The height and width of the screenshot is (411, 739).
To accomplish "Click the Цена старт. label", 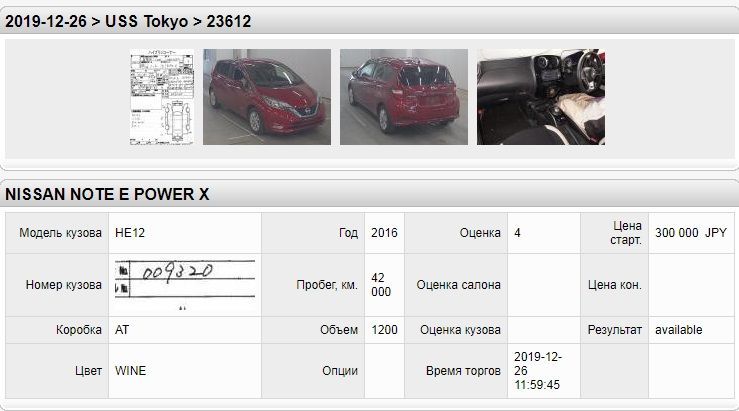I will (626, 233).
